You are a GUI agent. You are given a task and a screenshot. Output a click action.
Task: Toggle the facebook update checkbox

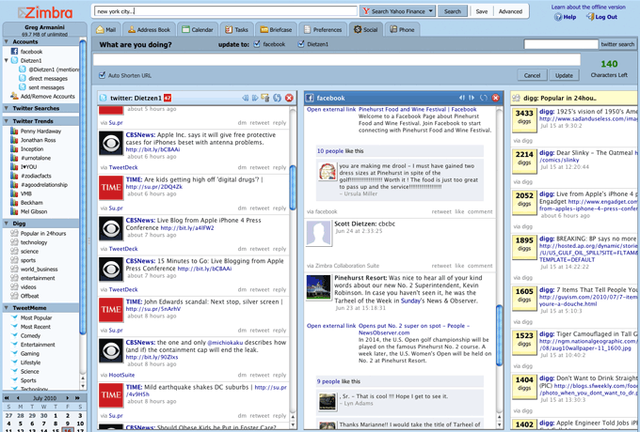pos(257,44)
